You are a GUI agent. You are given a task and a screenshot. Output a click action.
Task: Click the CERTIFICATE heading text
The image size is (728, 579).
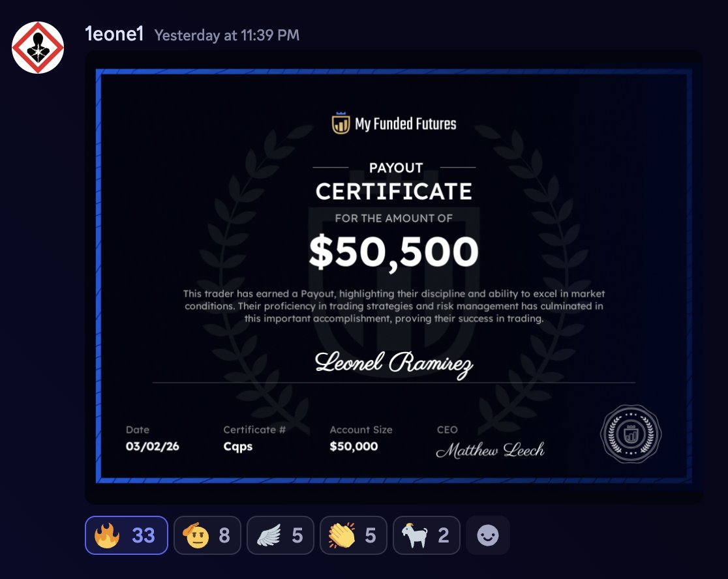[x=394, y=192]
